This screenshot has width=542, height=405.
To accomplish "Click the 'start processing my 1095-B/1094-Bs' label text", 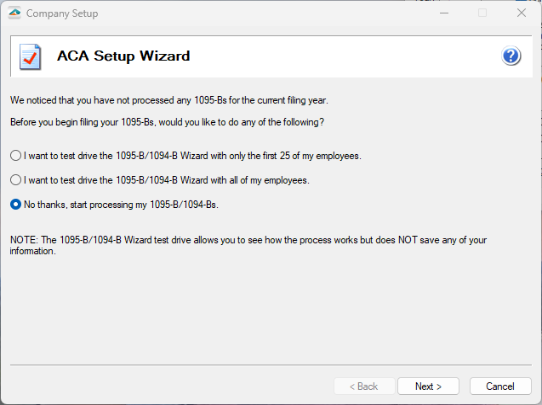I will coord(121,205).
